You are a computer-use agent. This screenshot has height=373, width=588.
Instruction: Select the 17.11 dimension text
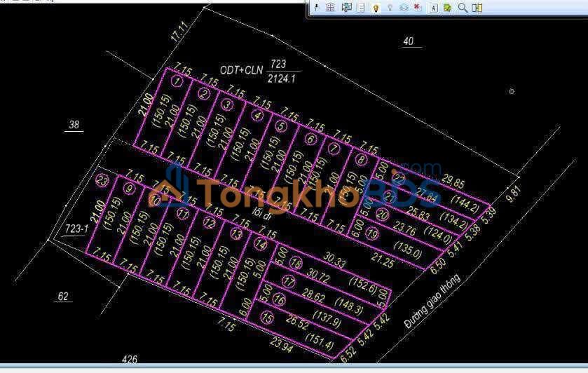[x=180, y=32]
